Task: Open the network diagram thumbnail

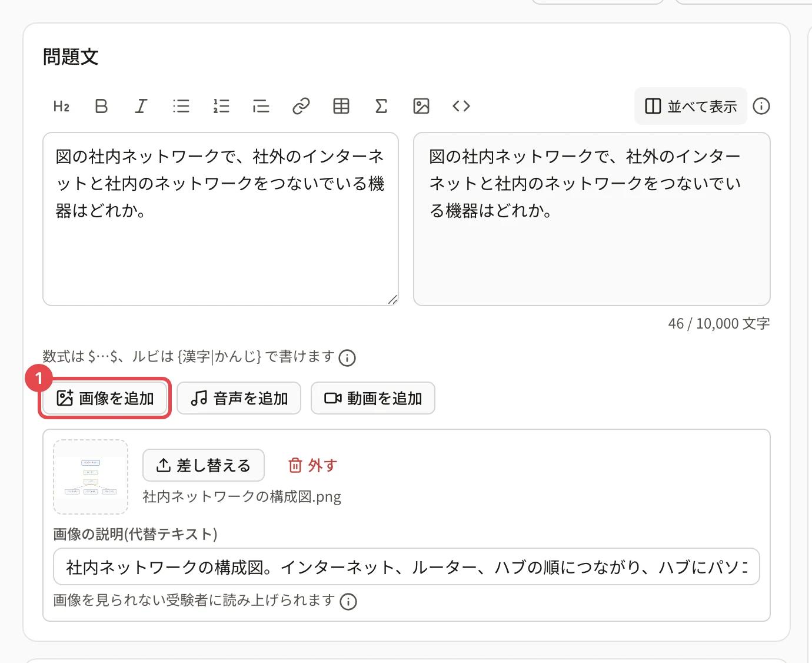Action: [x=91, y=477]
